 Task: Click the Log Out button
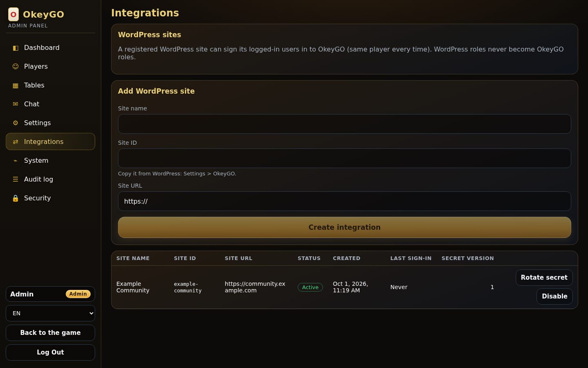[x=50, y=352]
